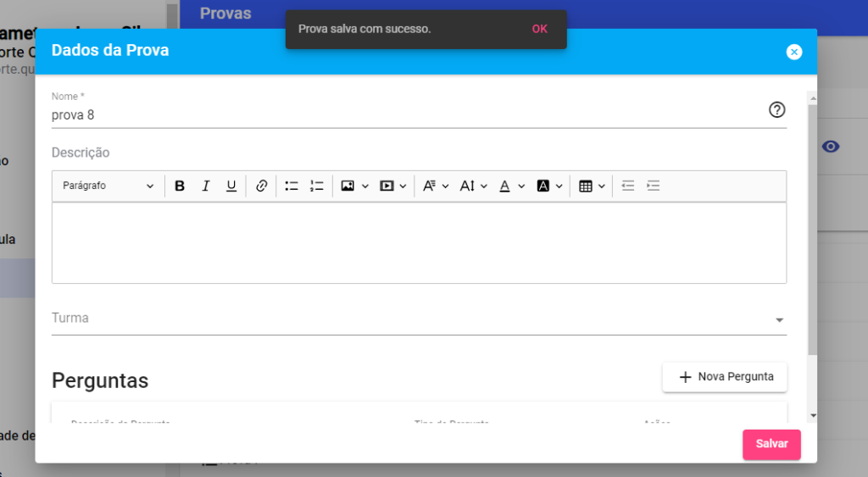The height and width of the screenshot is (477, 868).
Task: Toggle underline formatting in the editor
Action: [231, 186]
